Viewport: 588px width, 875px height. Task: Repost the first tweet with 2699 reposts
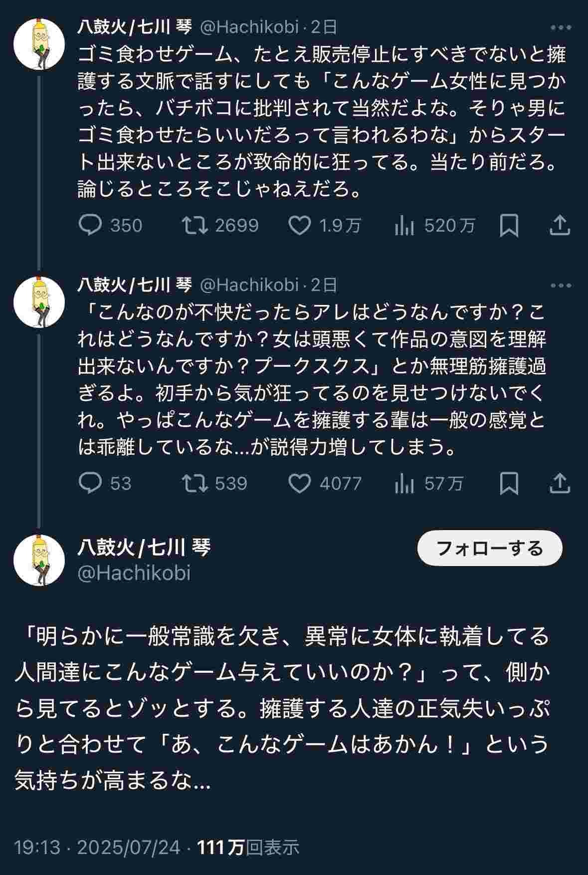pyautogui.click(x=195, y=226)
